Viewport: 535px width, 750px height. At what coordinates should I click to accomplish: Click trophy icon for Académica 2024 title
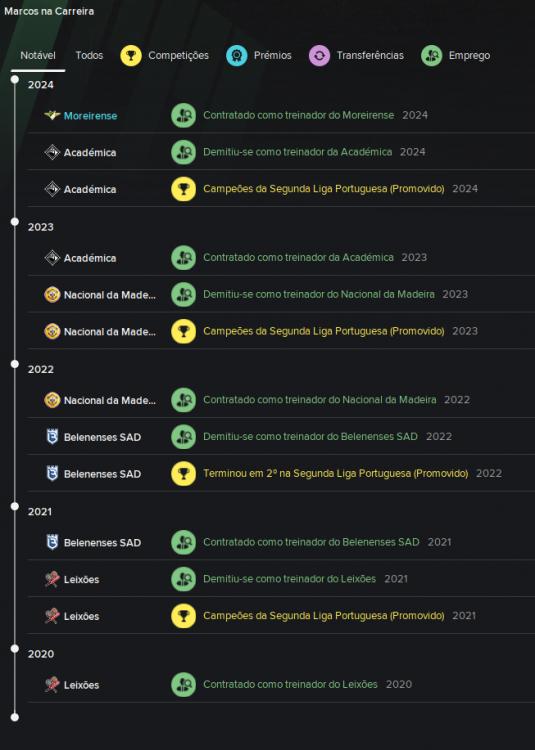pyautogui.click(x=184, y=189)
